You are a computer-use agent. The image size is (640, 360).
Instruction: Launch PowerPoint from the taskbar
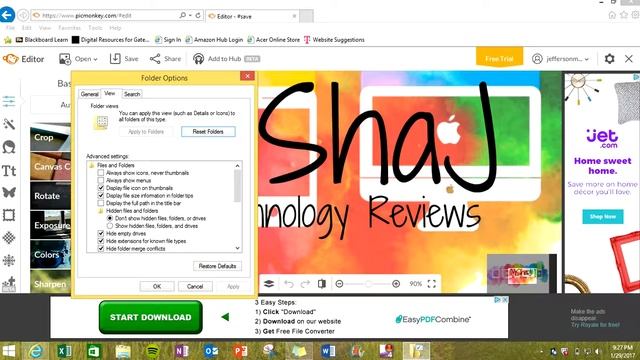[240, 351]
